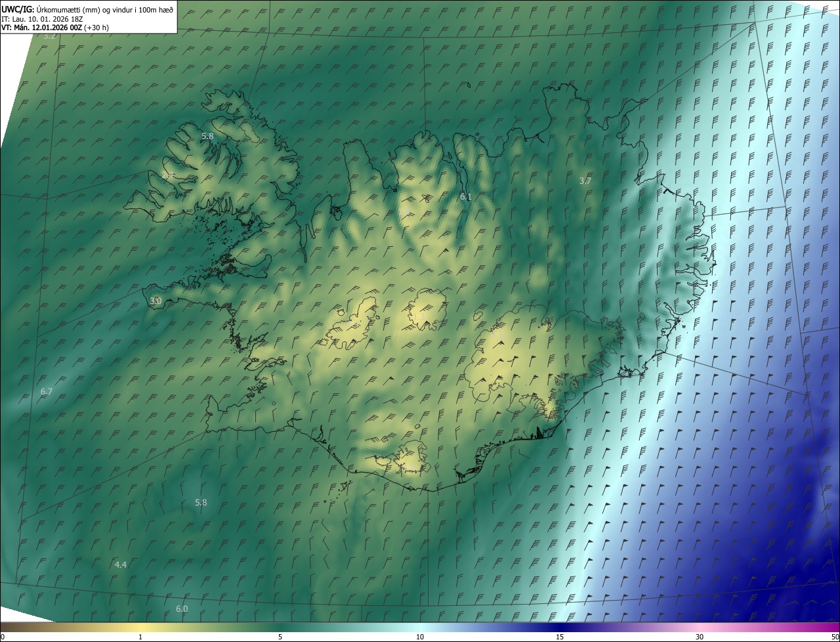Click the colorbar tick label 15
The width and height of the screenshot is (840, 642).
point(560,637)
